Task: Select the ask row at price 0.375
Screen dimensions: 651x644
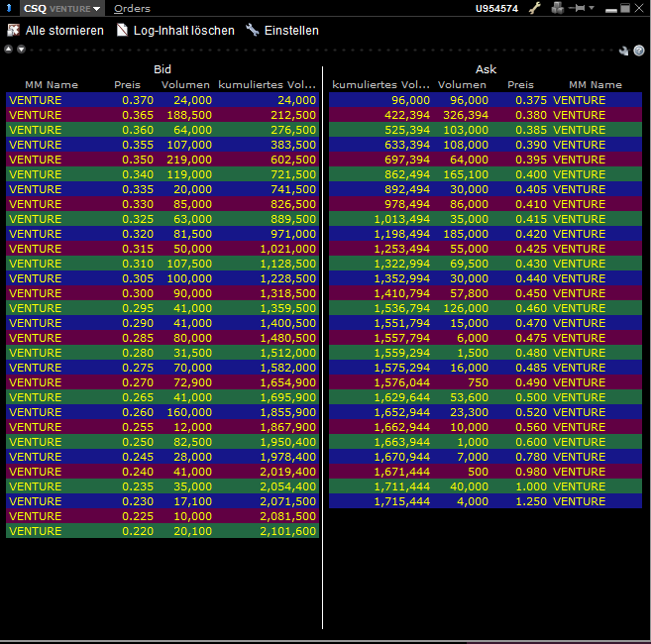Action: tap(486, 100)
